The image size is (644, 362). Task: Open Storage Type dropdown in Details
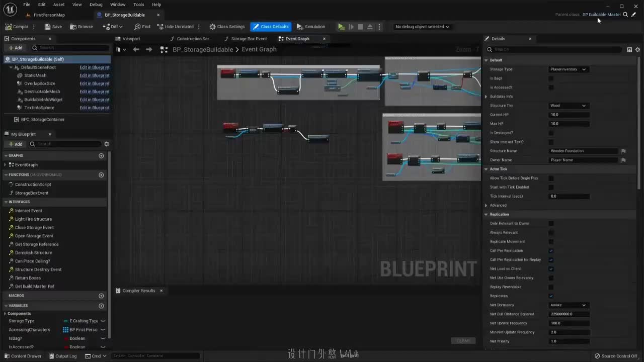pos(568,69)
